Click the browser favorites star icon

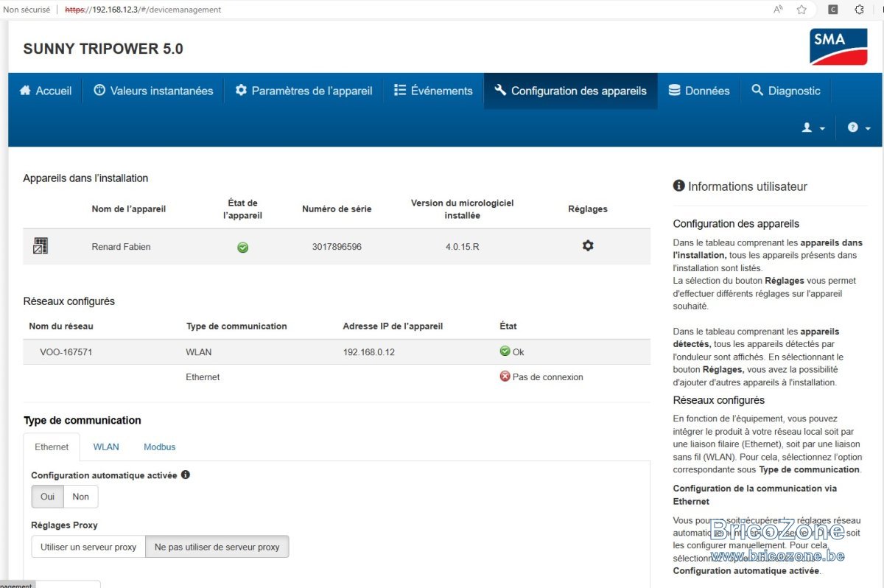pos(801,10)
